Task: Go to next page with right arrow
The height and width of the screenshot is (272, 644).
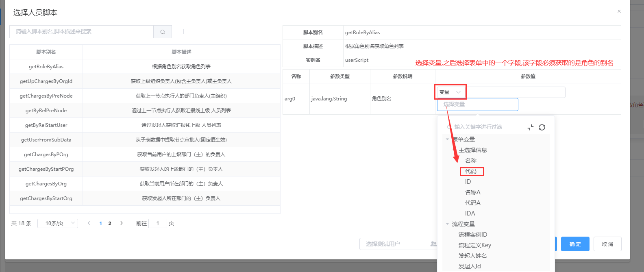Action: click(122, 223)
